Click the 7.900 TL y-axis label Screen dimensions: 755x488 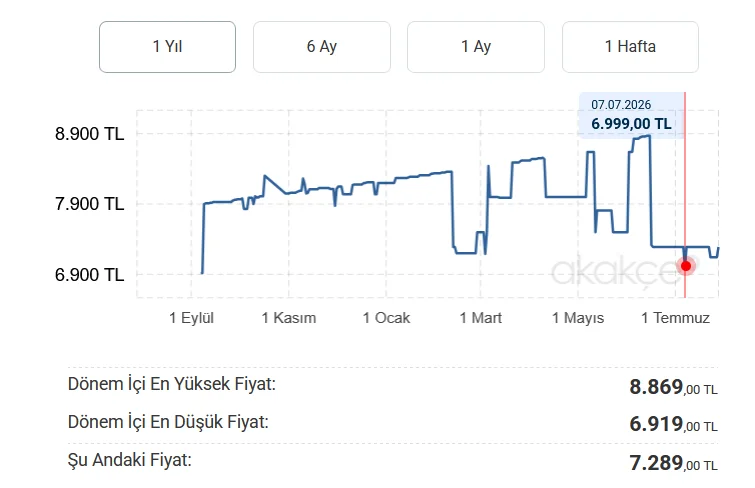click(x=90, y=204)
